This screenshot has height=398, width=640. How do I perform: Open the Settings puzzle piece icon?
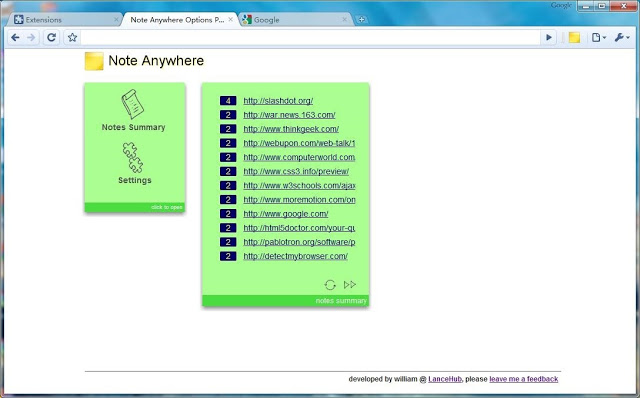coord(133,158)
